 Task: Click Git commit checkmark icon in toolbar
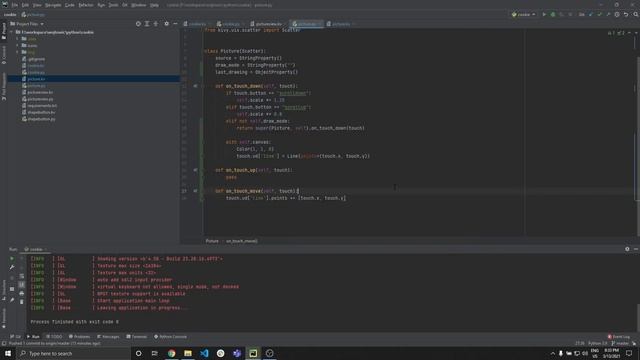tap(599, 14)
